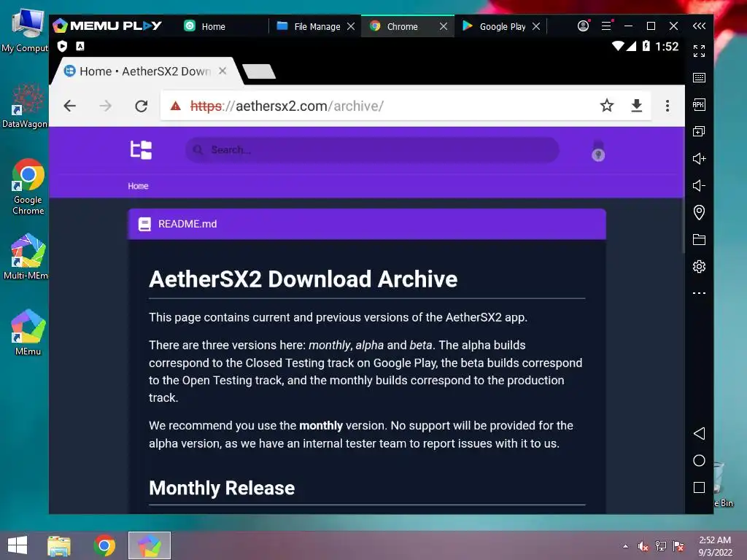This screenshot has height=560, width=747.
Task: Expand more sidebar tools (three dots)
Action: click(699, 293)
